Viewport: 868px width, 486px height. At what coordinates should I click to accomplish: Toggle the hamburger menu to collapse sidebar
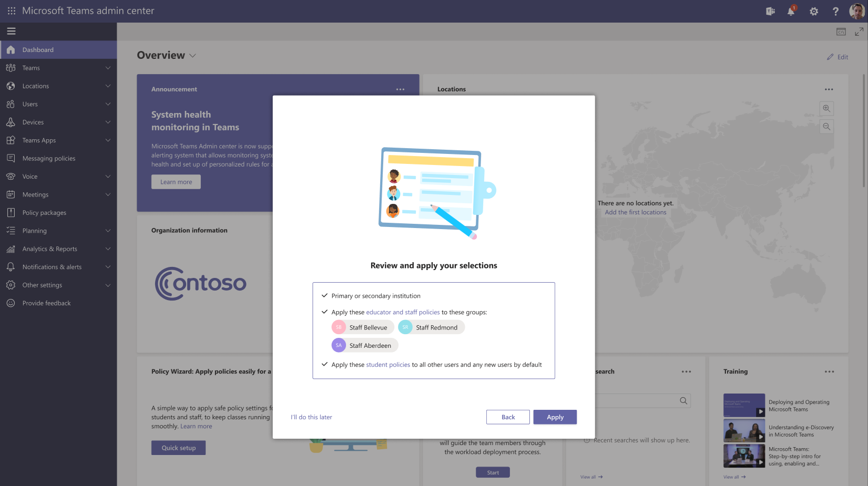click(11, 31)
